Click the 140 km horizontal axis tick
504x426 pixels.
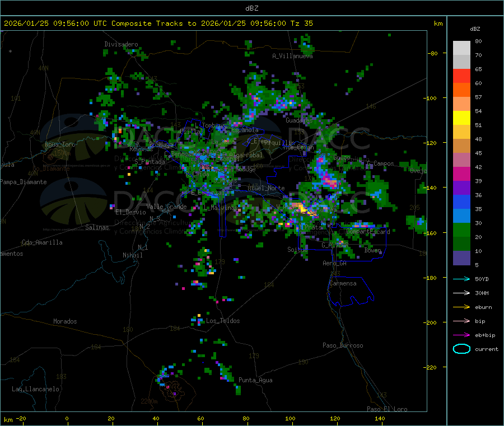380,418
